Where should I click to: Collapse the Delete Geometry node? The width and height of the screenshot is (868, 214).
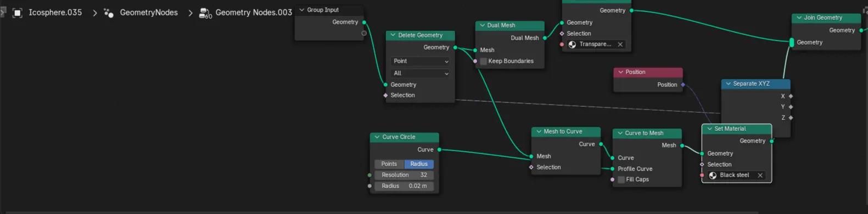(393, 35)
